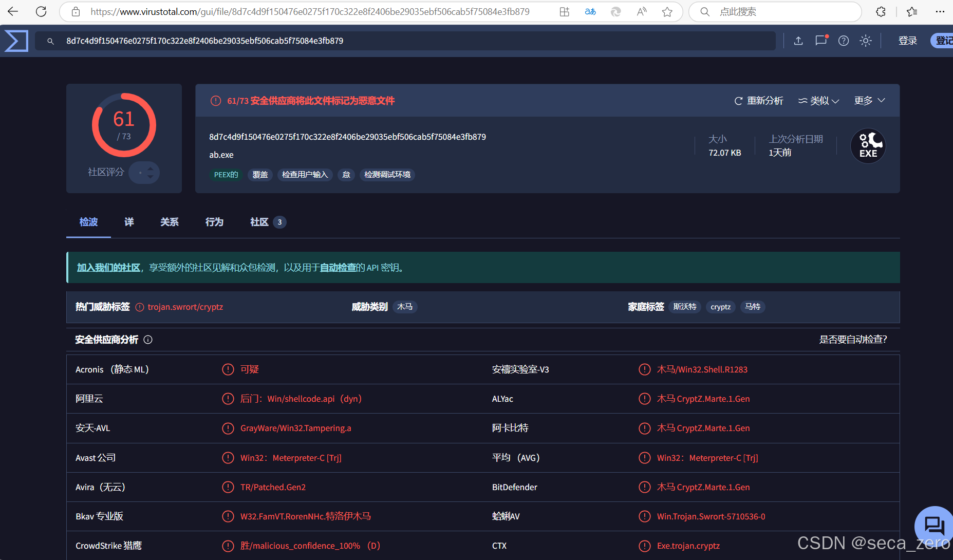The height and width of the screenshot is (560, 953).
Task: Click Win.Trojan.Swrort-5710536-0 detection result
Action: pyautogui.click(x=711, y=516)
